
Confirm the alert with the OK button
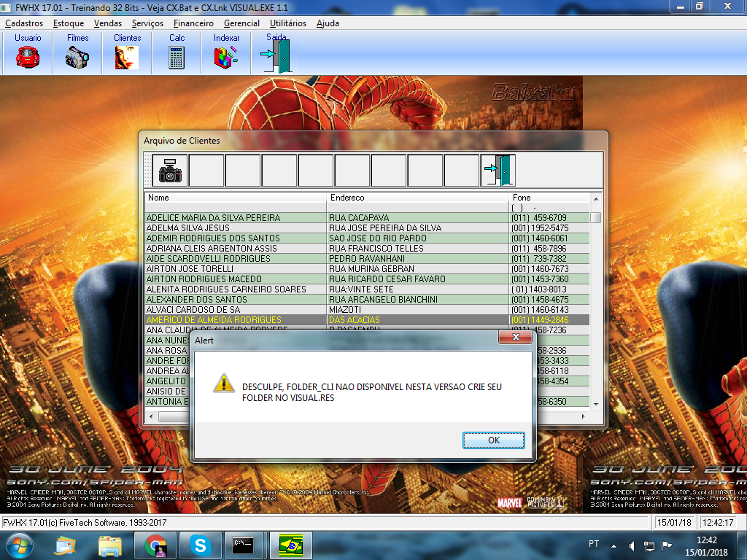pyautogui.click(x=494, y=440)
